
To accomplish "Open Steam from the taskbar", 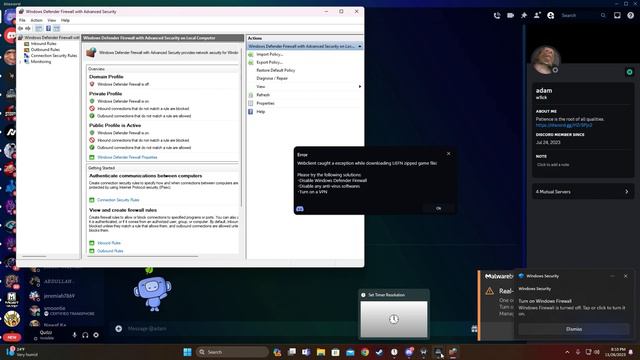I will click(x=379, y=352).
